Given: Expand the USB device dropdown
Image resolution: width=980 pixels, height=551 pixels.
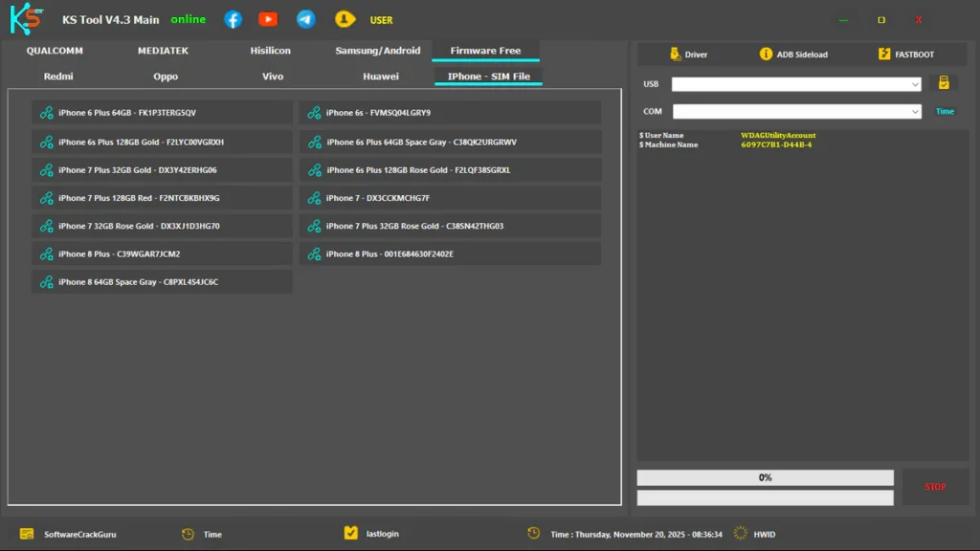Looking at the screenshot, I should coord(916,84).
